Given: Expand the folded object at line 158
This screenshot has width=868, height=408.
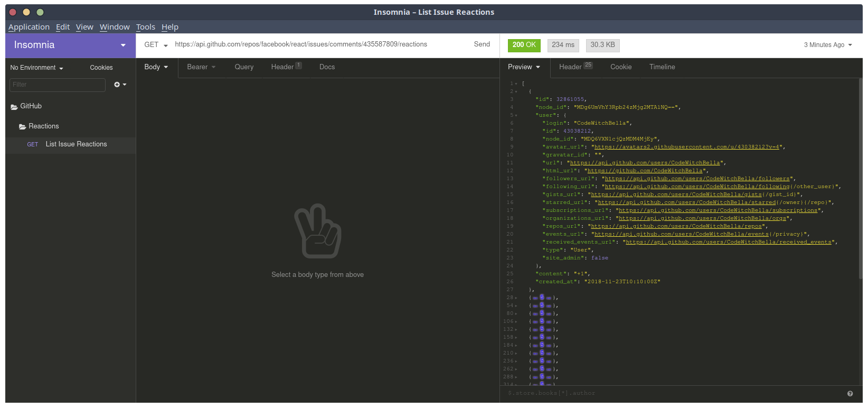Looking at the screenshot, I should coord(516,337).
